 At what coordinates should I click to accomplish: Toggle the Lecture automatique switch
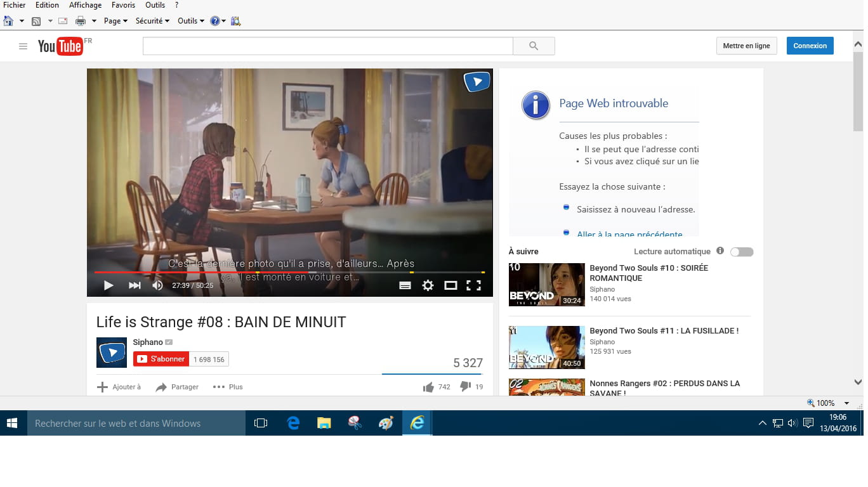742,252
